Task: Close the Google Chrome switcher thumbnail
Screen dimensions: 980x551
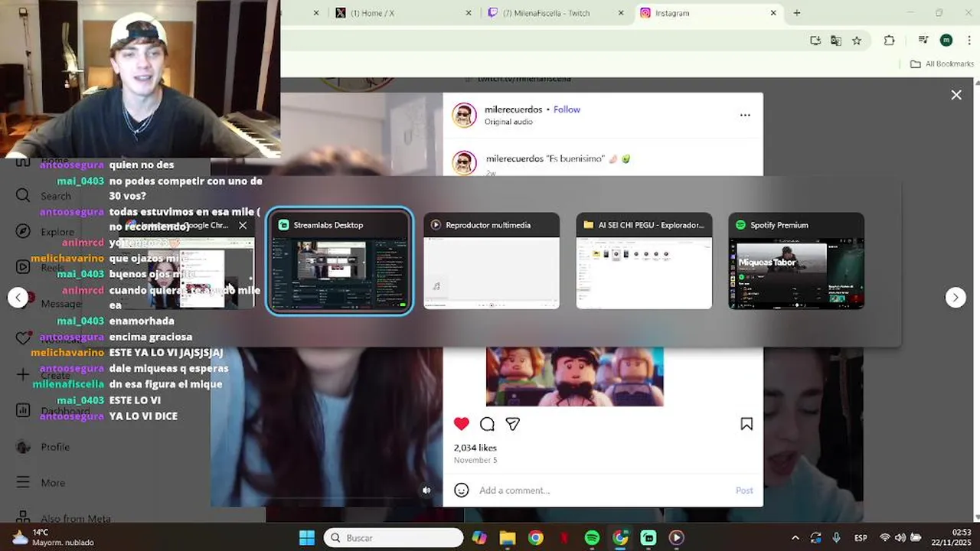Action: point(243,226)
